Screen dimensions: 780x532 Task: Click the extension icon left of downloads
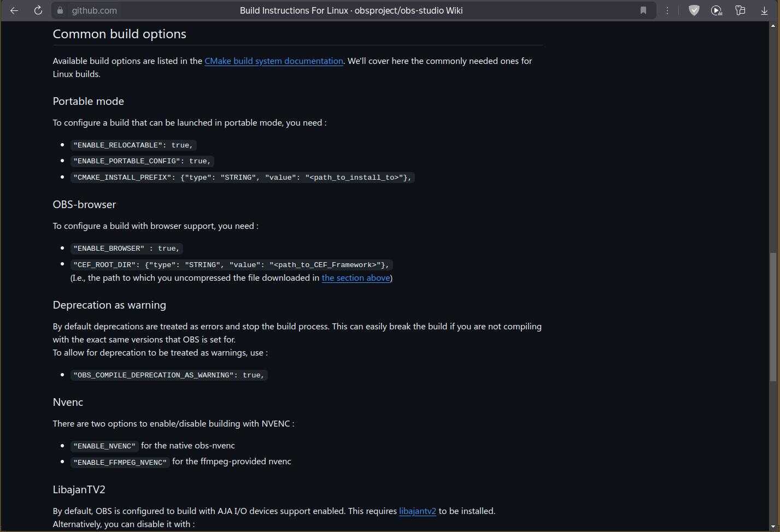coord(740,10)
